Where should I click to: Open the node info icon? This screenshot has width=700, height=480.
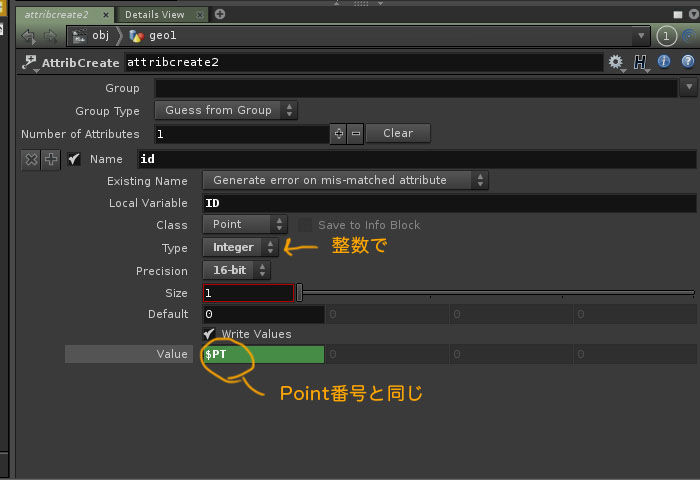(x=664, y=62)
